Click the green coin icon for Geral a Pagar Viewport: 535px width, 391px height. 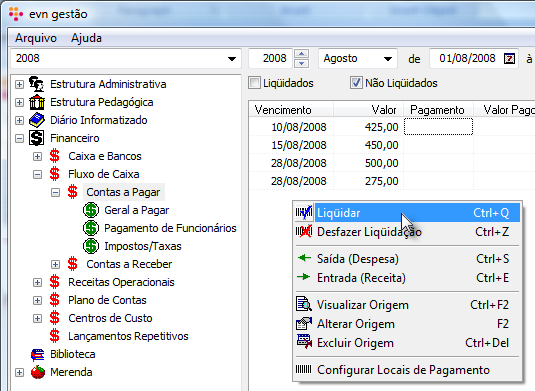click(91, 210)
